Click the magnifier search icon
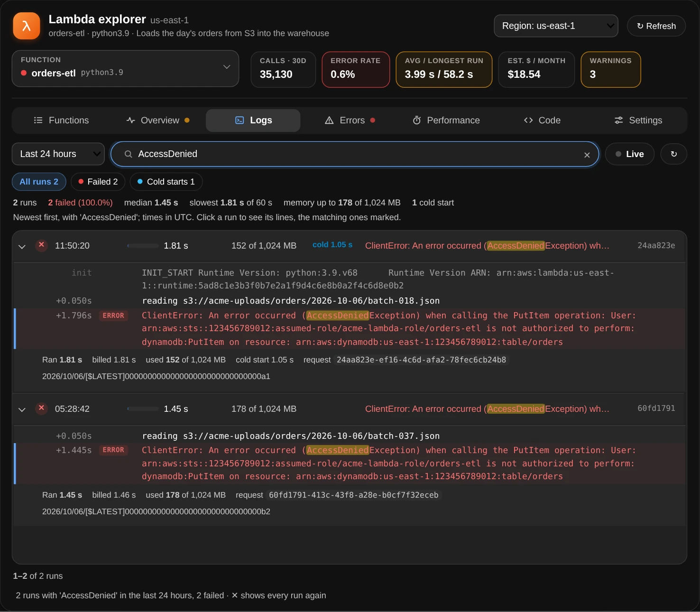This screenshot has width=700, height=612. 128,154
